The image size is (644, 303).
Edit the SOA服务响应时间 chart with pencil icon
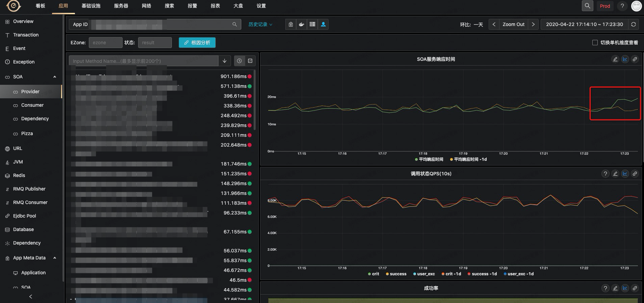615,59
